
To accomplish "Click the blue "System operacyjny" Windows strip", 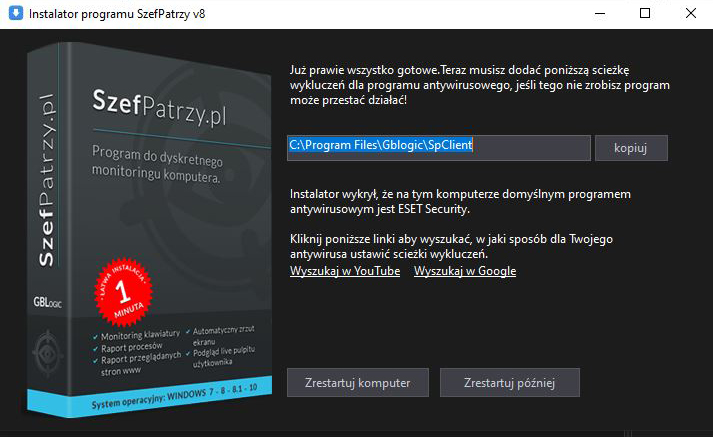I will coord(150,397).
